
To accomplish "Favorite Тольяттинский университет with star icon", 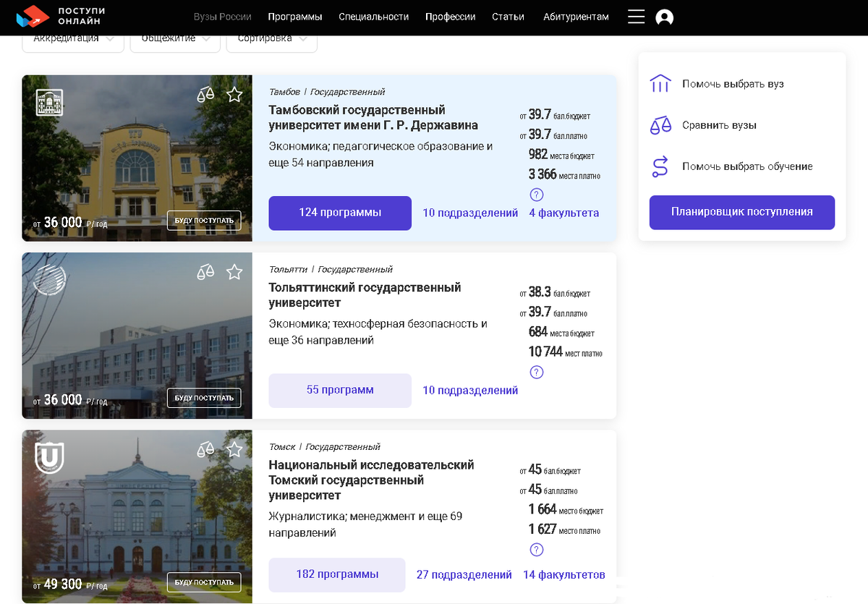I will point(234,272).
